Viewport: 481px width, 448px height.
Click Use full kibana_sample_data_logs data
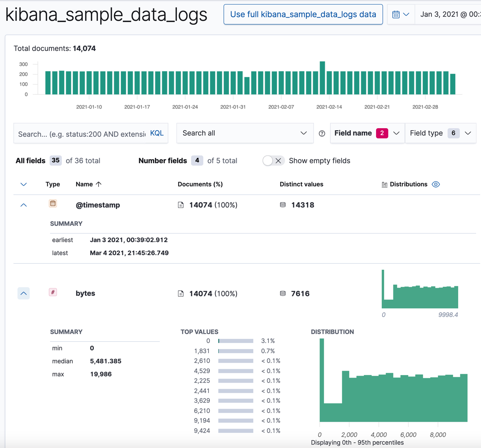coord(303,14)
